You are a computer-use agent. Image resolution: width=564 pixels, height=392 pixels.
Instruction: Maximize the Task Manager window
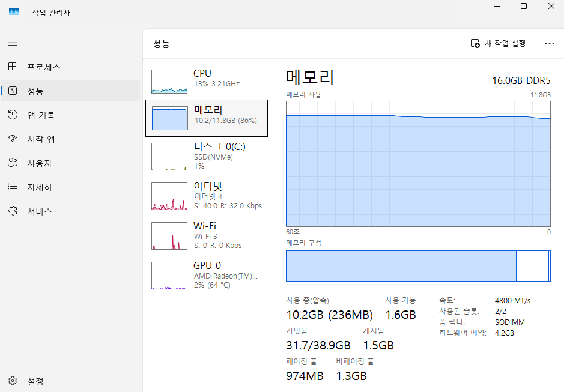pos(524,6)
